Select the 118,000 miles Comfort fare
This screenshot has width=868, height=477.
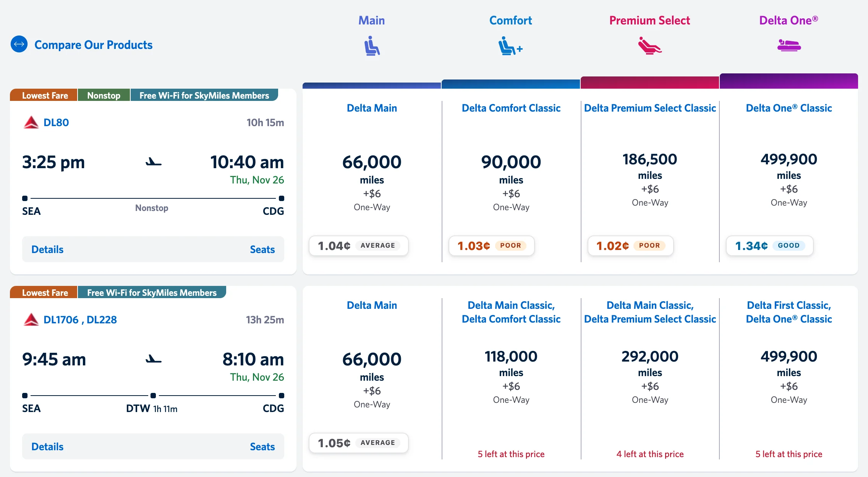(x=511, y=377)
